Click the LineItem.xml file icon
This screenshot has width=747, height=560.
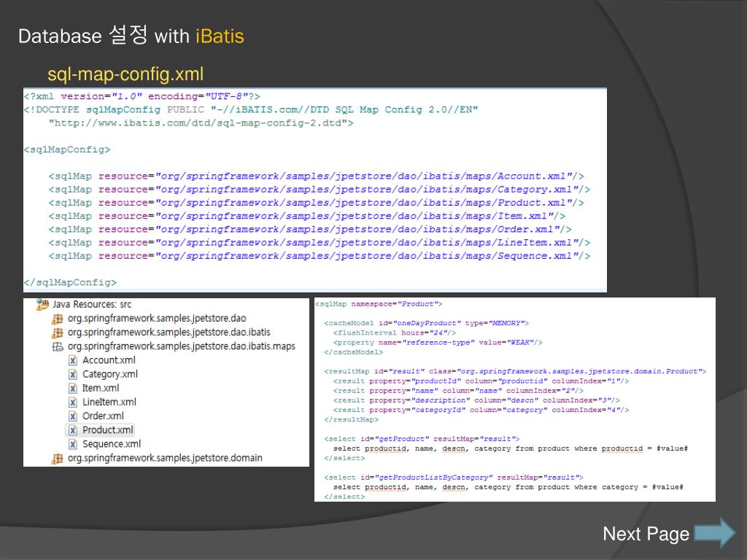(x=72, y=402)
